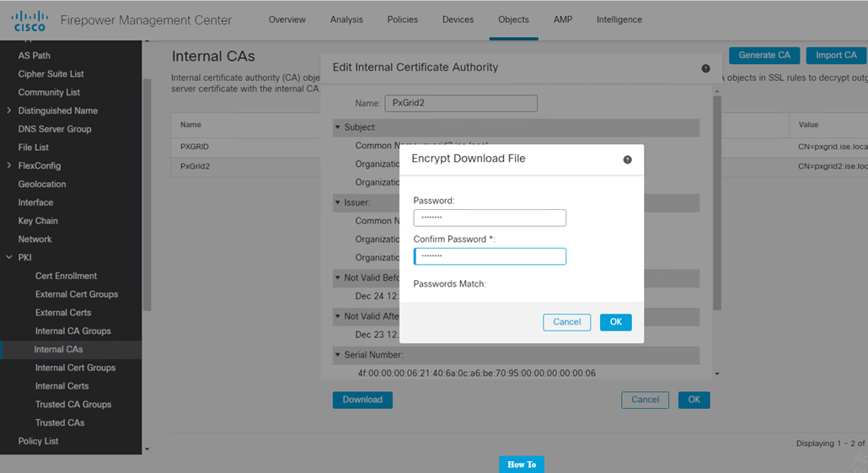Select File List in sidebar
The image size is (868, 473).
click(33, 148)
